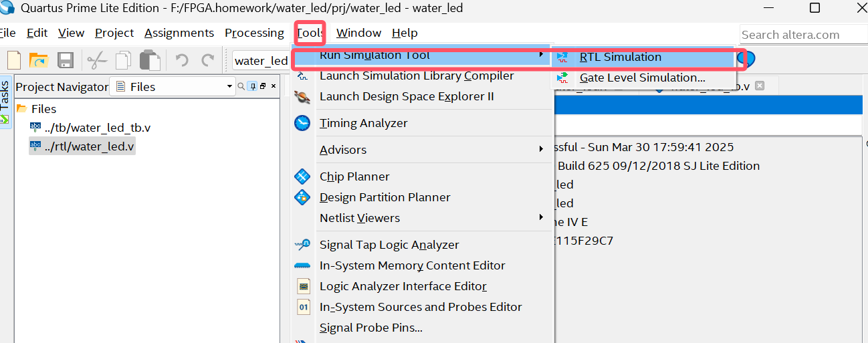Click the Files root folder icon

pyautogui.click(x=21, y=108)
